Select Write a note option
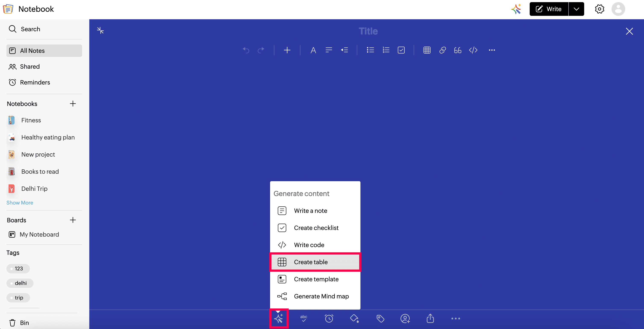 pos(315,210)
